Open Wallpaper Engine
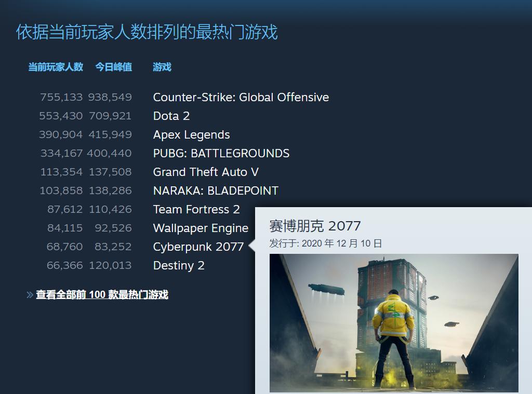Screen dimensions: 532x394 pos(201,228)
